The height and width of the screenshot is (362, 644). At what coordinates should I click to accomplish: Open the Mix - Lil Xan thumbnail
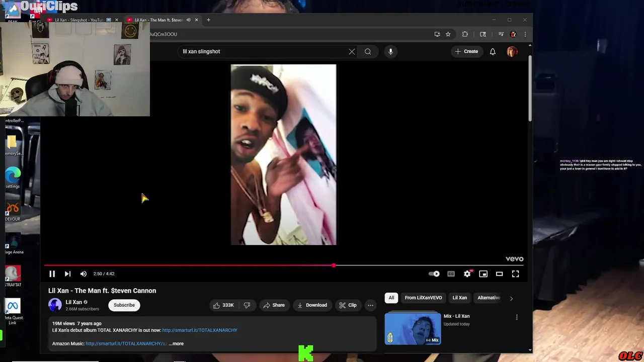[x=413, y=329]
